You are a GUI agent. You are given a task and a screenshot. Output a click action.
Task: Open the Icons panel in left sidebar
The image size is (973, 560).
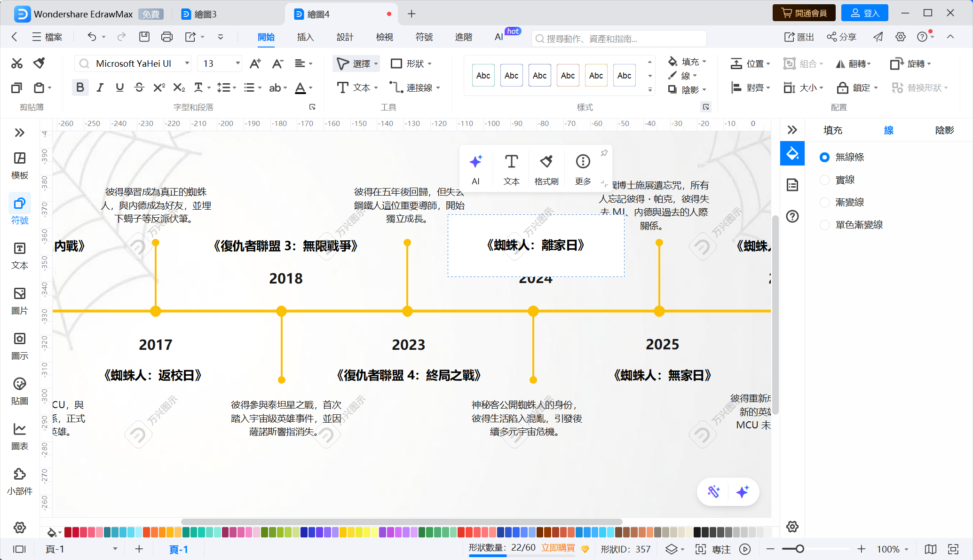tap(20, 347)
